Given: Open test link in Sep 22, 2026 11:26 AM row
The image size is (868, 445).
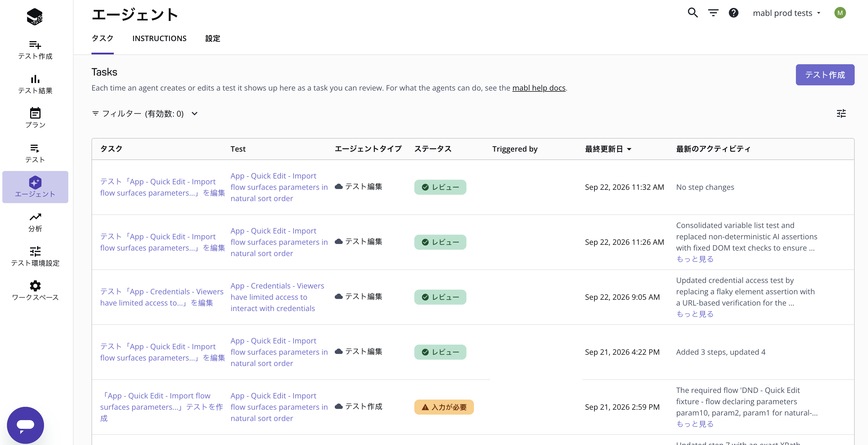Looking at the screenshot, I should pos(279,242).
